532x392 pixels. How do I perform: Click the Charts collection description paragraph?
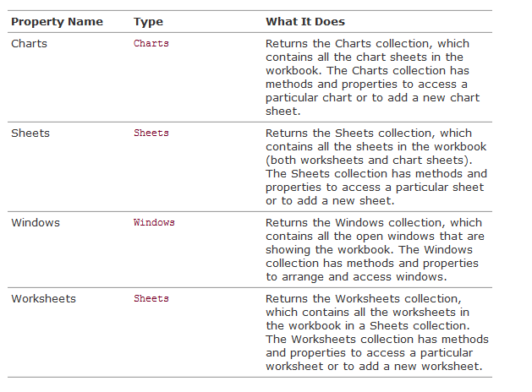point(372,77)
